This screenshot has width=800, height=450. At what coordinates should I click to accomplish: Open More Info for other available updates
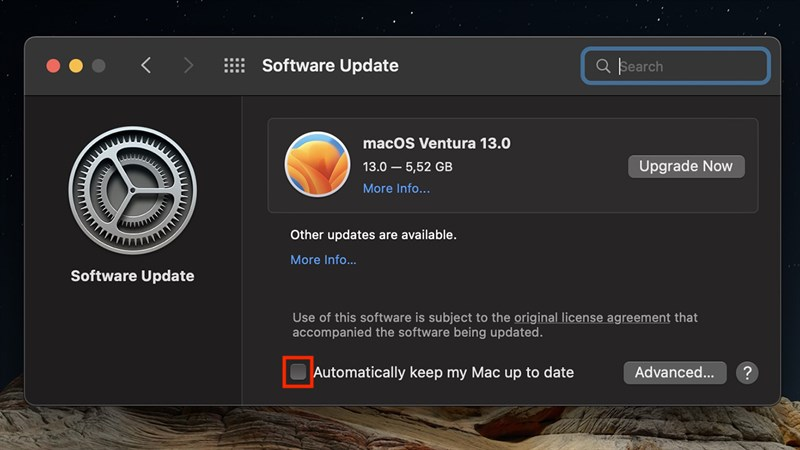[x=323, y=260]
